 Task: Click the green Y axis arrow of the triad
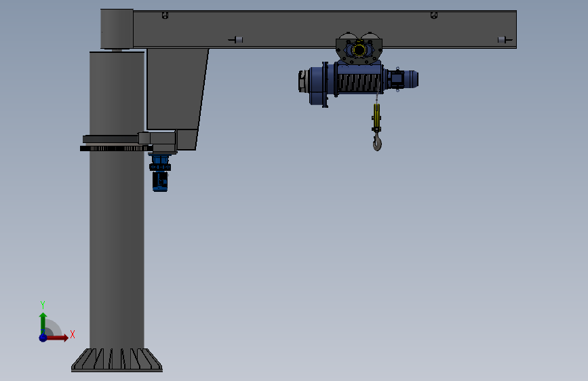pyautogui.click(x=43, y=323)
